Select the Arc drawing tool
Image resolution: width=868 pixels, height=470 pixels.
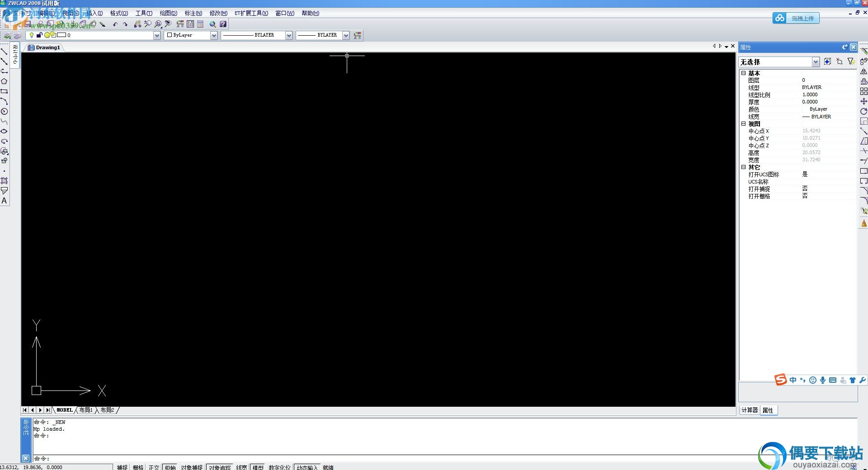[x=4, y=101]
